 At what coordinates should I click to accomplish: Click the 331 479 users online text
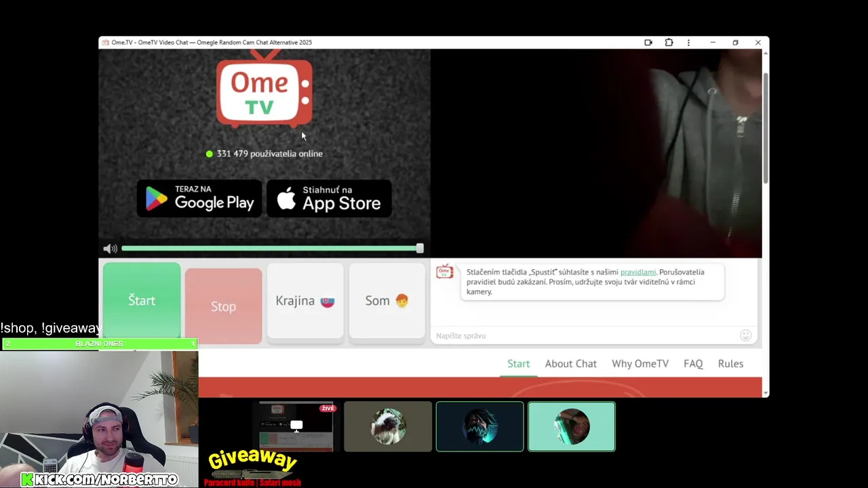coord(269,154)
